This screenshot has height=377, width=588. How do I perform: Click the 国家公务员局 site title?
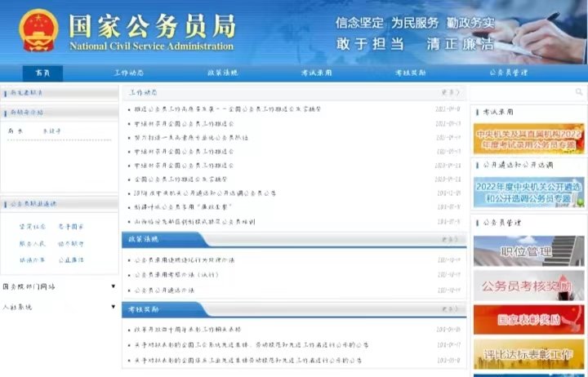[x=152, y=26]
